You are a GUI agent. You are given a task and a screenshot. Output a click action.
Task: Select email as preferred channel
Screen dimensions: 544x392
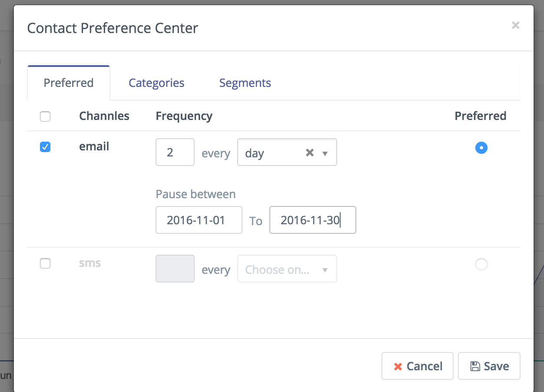(481, 148)
